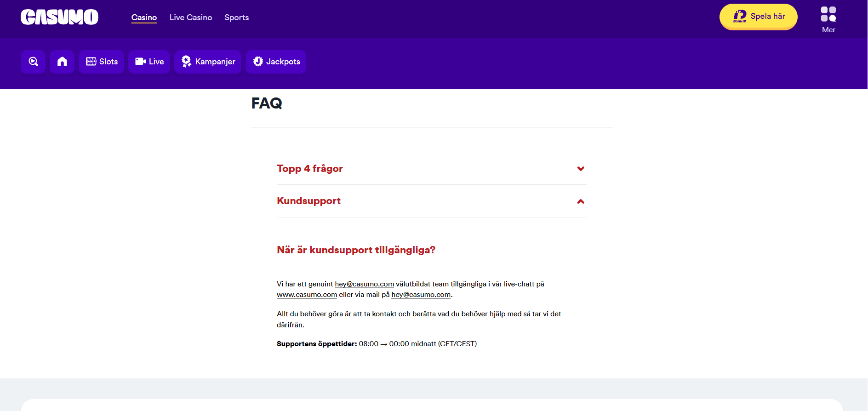Screen dimensions: 868x411
Task: Open the Mer grid menu icon
Action: tap(828, 14)
